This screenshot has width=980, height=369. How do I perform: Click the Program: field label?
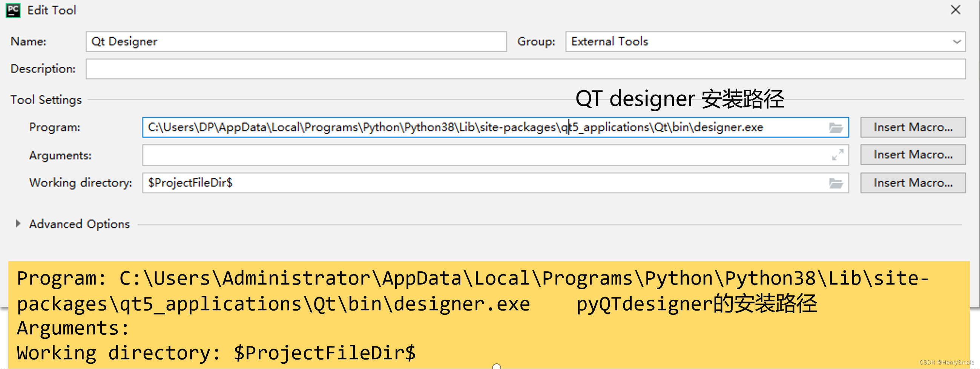(55, 127)
